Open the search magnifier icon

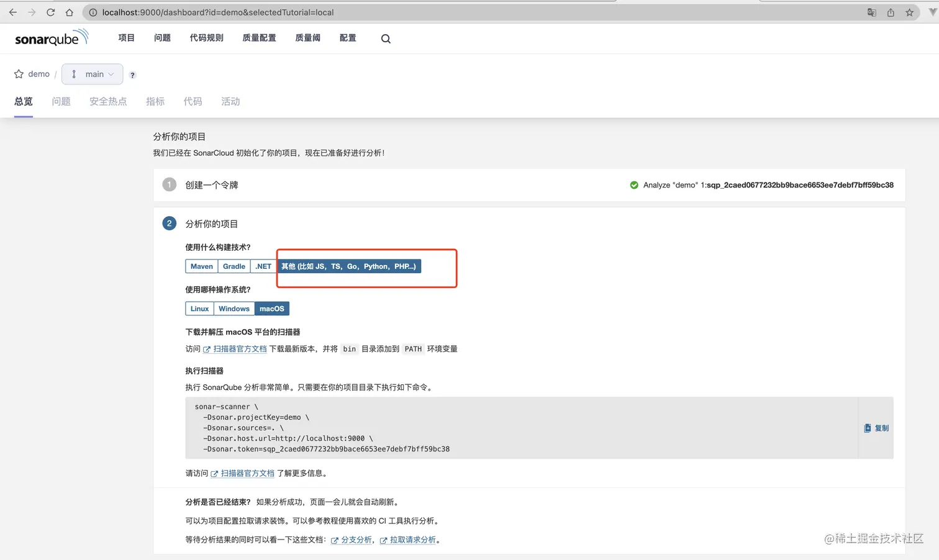386,38
